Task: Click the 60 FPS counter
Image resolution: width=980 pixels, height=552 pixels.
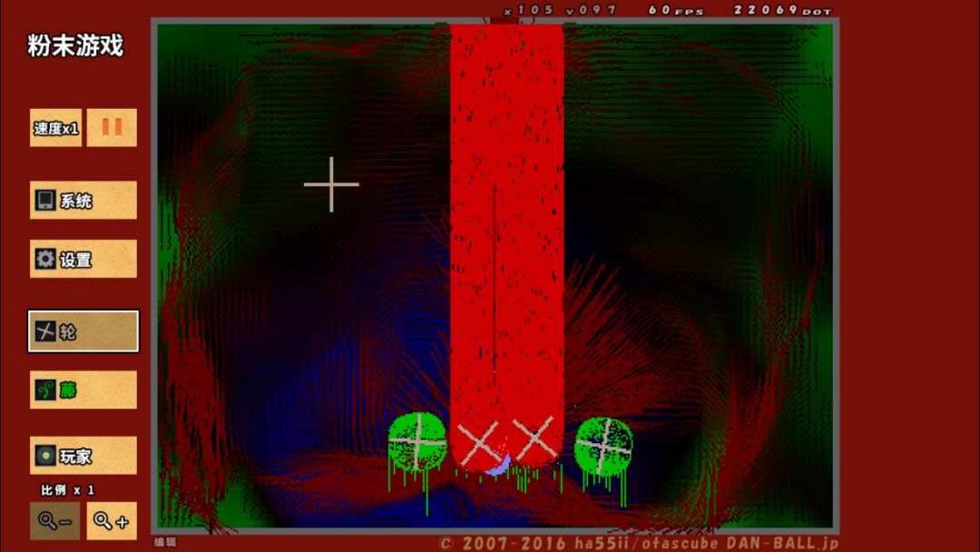Action: coord(676,10)
